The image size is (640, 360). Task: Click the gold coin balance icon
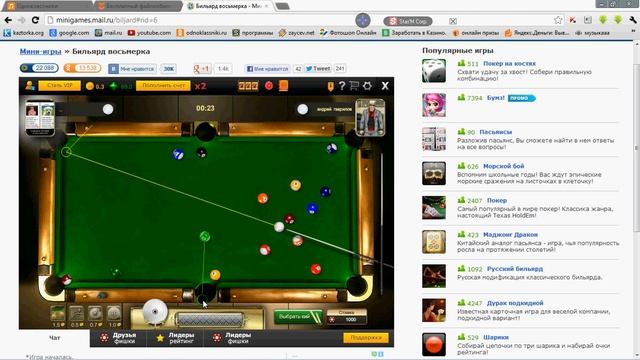pos(90,86)
